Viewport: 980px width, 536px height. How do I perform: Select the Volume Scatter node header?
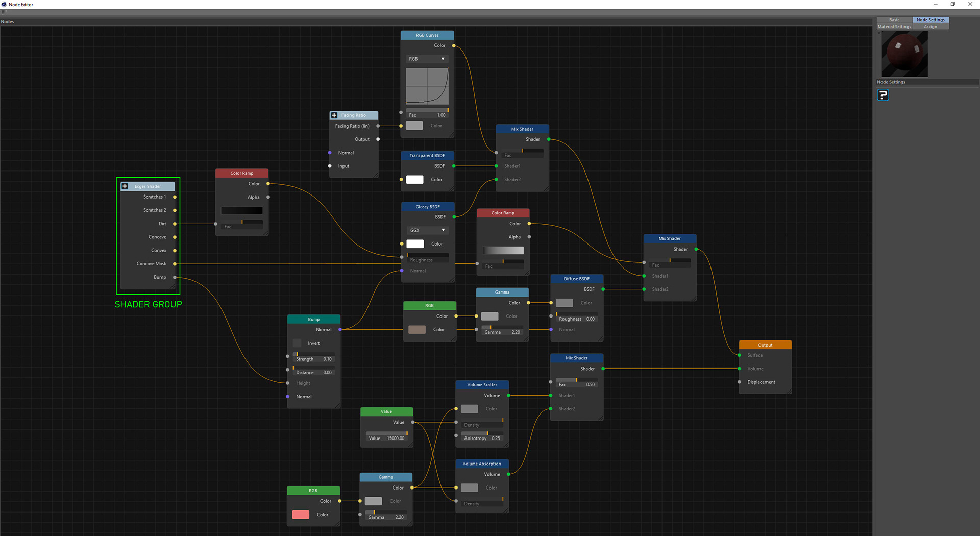(x=482, y=385)
